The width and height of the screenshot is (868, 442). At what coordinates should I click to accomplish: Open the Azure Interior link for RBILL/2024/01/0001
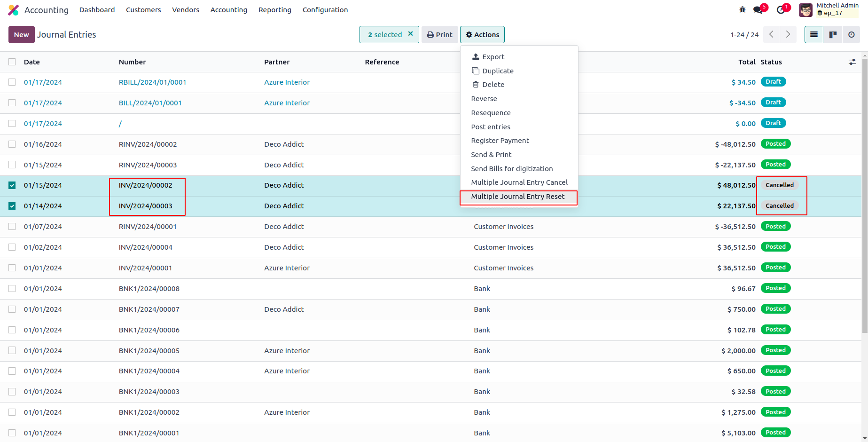pos(287,82)
